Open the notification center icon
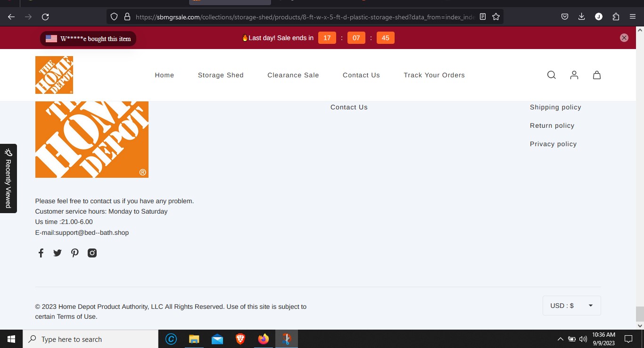Image resolution: width=644 pixels, height=348 pixels. click(x=628, y=339)
